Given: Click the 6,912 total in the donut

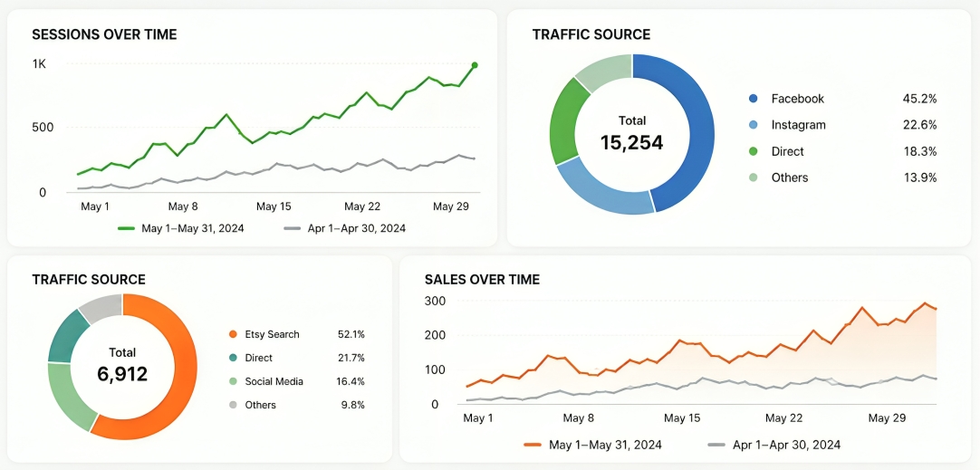Looking at the screenshot, I should 122,374.
